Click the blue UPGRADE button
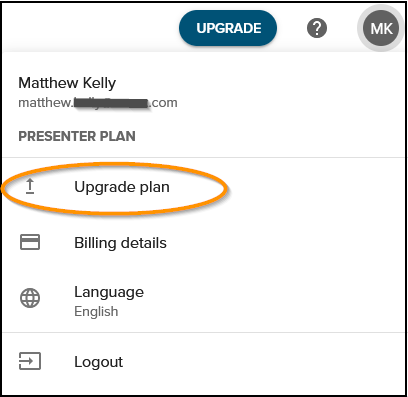This screenshot has height=397, width=408. pos(228,28)
